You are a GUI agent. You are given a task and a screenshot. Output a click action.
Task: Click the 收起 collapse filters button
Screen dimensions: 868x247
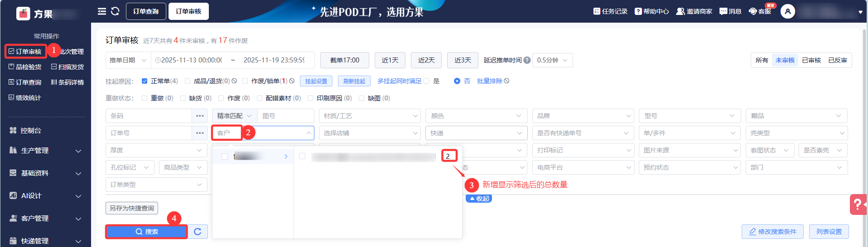tap(479, 199)
